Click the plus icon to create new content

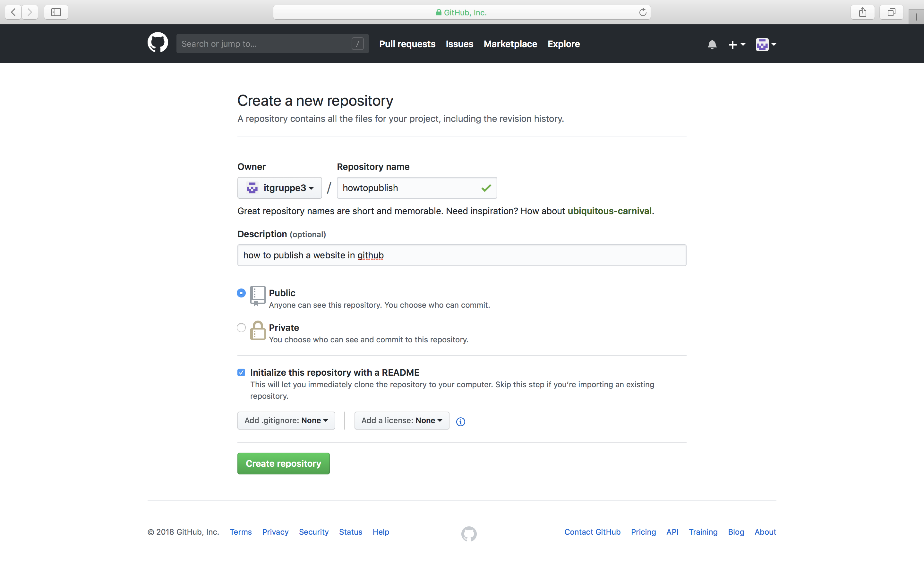click(733, 44)
